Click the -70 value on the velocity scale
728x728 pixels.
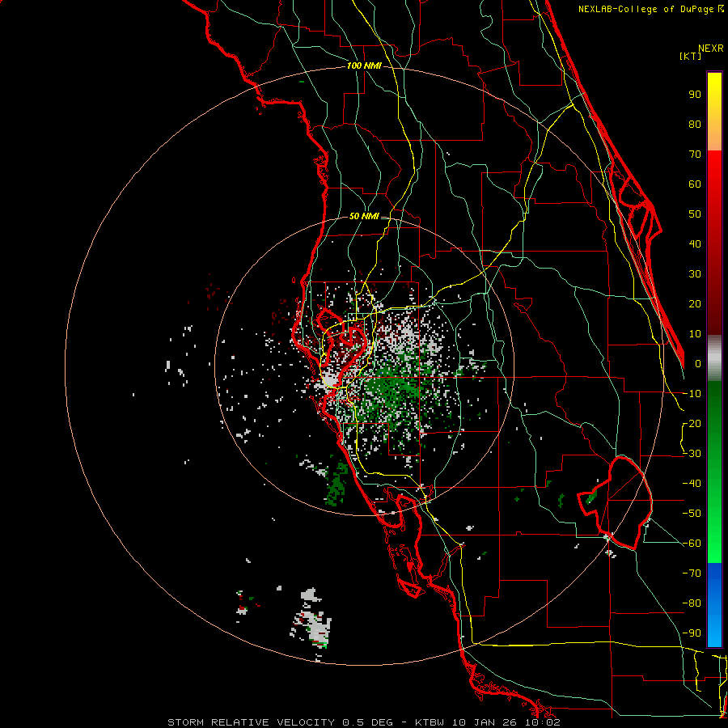[x=692, y=574]
